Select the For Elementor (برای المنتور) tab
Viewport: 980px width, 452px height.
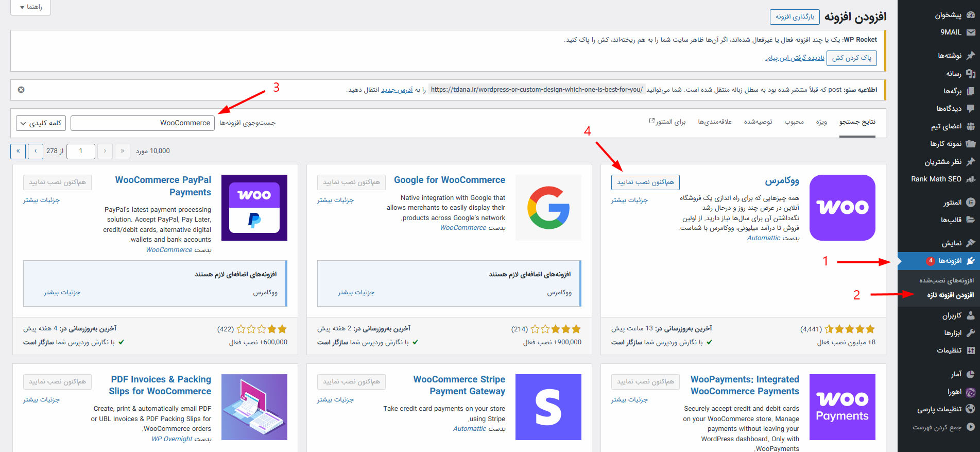click(x=667, y=122)
